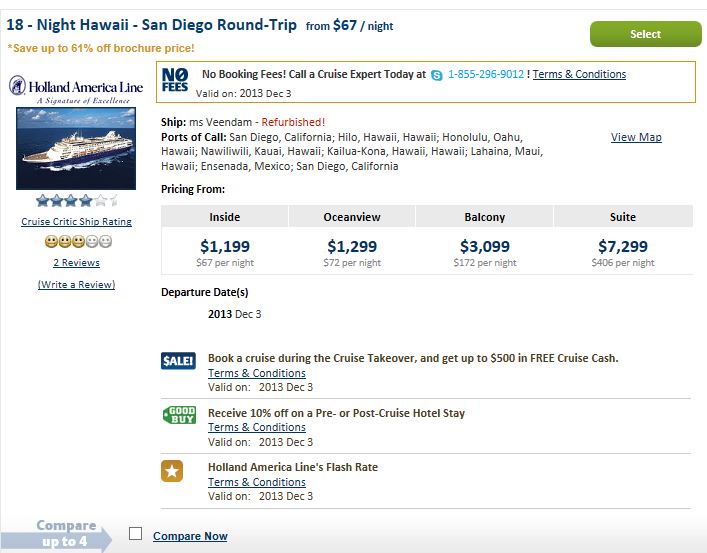Click the No Fees badge icon
707x553 pixels.
174,81
